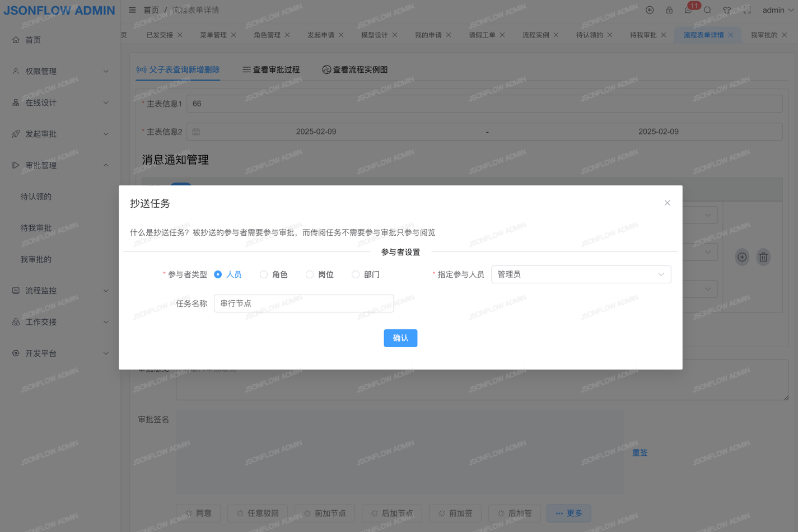
Task: Click the add row plus icon
Action: pos(742,257)
